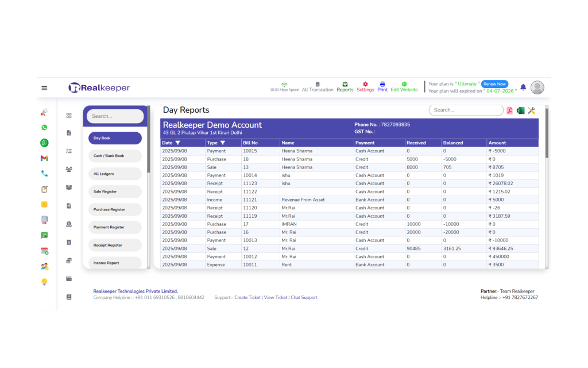Click the Create Ticket link

coord(247,297)
